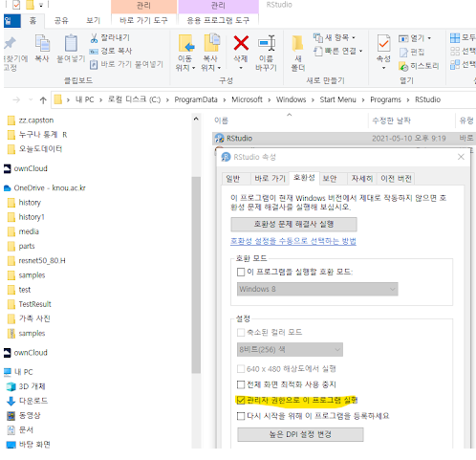This screenshot has width=476, height=460.
Task: Click 높은 DPI 설정 변경 button
Action: [x=300, y=434]
